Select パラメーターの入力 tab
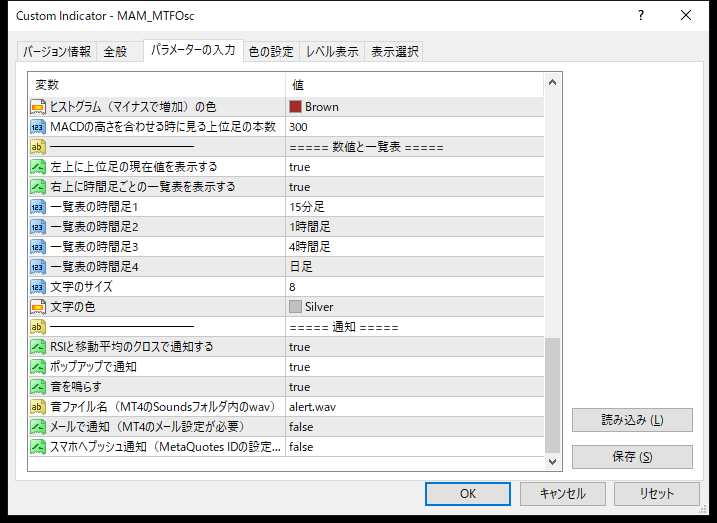 pyautogui.click(x=193, y=49)
